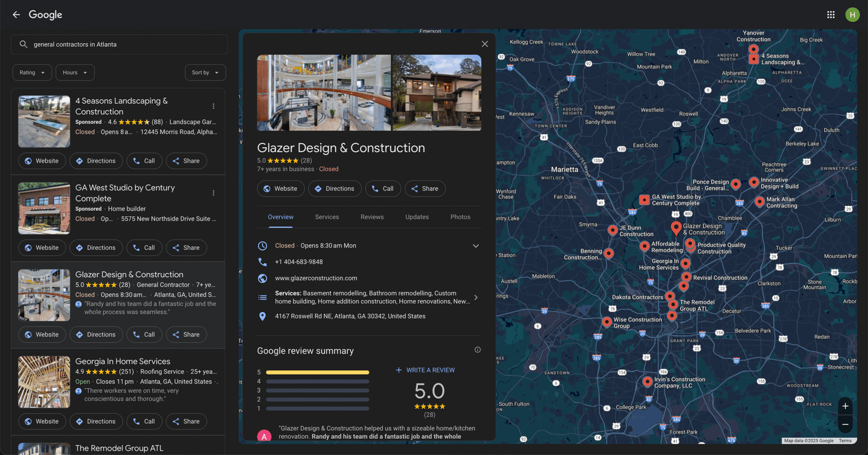Go back using the arrow beside Google logo
Screen dimensions: 868x455
pos(16,15)
